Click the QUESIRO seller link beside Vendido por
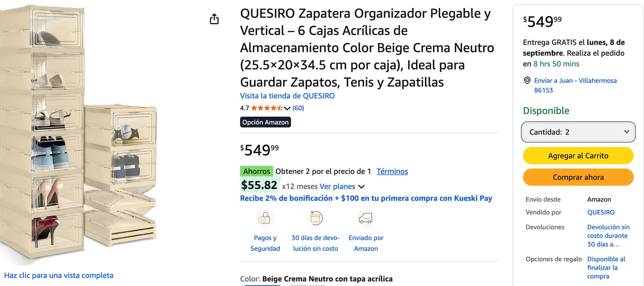This screenshot has height=286, width=644. (x=601, y=212)
